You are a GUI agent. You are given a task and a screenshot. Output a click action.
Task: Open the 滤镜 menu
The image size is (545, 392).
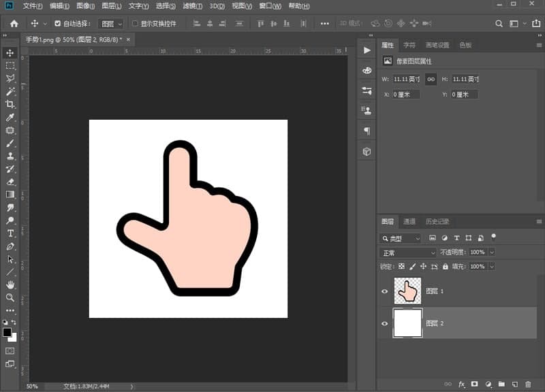(192, 6)
